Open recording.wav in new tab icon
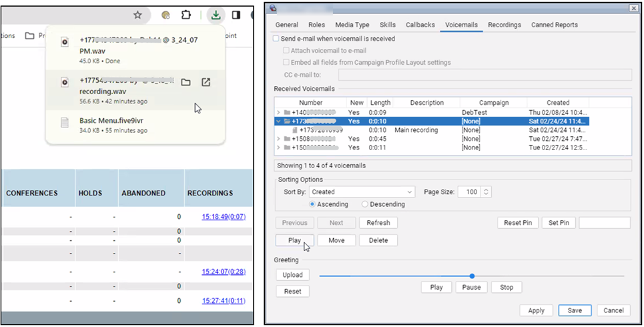644x327 pixels. [206, 82]
